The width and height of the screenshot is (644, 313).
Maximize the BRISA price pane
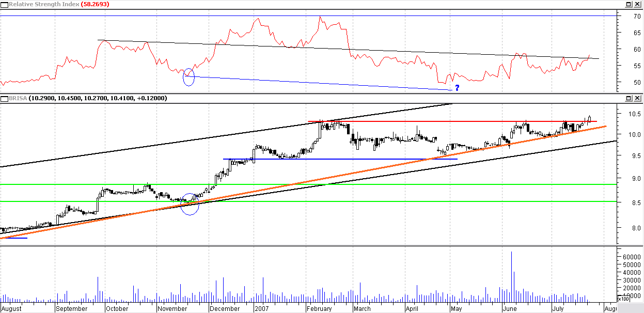coord(629,98)
